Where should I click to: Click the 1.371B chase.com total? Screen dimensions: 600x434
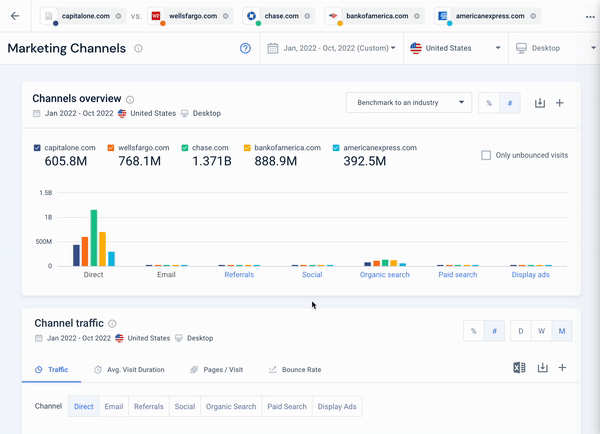tap(212, 161)
